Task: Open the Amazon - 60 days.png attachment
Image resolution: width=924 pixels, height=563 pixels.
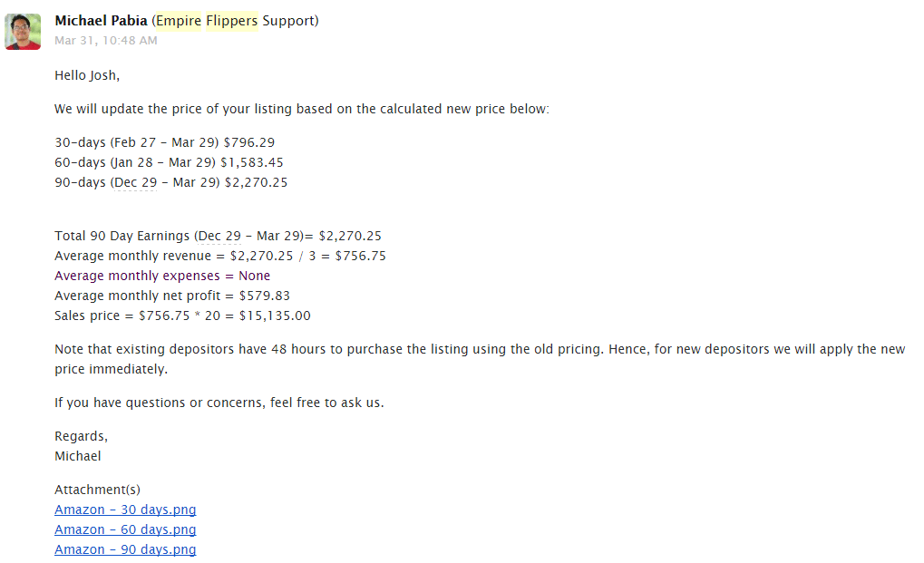Action: 125,530
